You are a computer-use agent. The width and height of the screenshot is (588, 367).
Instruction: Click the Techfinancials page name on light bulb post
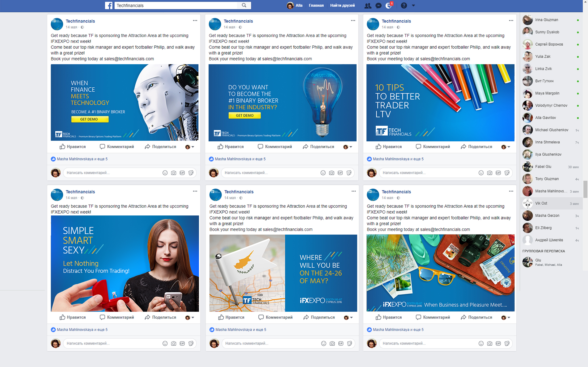[238, 21]
